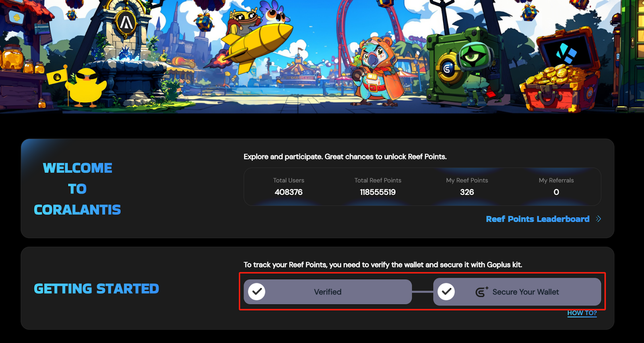
Task: Click the Total Users value 408376
Action: (289, 192)
